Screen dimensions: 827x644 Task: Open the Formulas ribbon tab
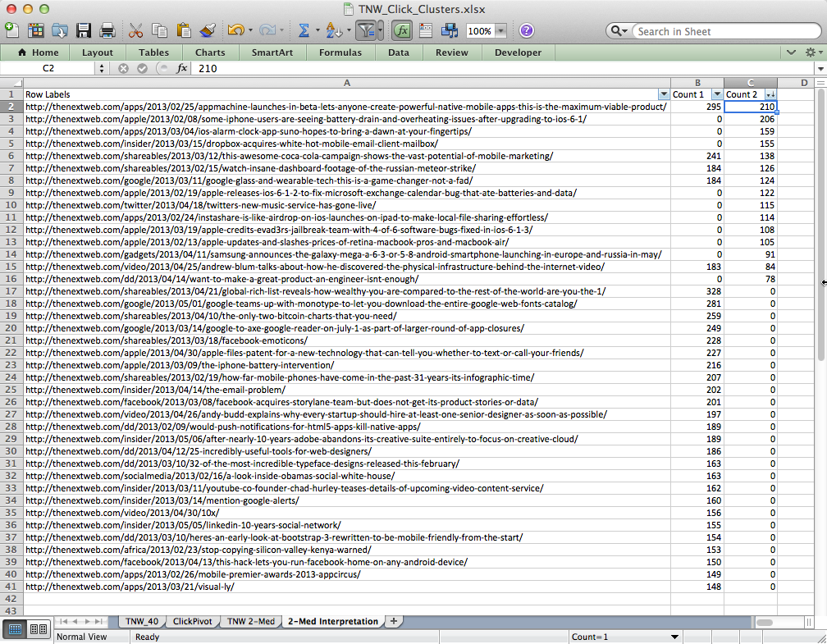coord(340,53)
